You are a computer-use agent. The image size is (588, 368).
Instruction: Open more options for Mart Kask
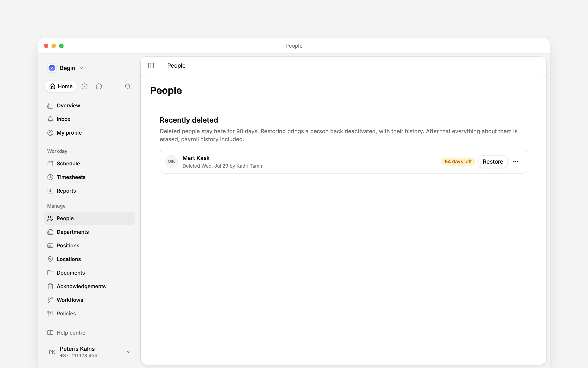click(515, 162)
